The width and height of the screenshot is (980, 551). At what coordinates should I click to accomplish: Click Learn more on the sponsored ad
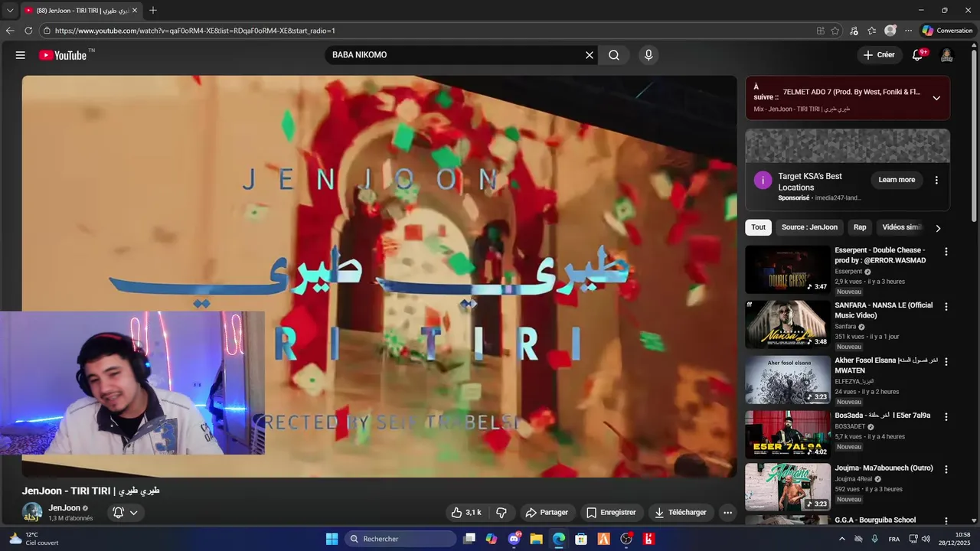(897, 180)
